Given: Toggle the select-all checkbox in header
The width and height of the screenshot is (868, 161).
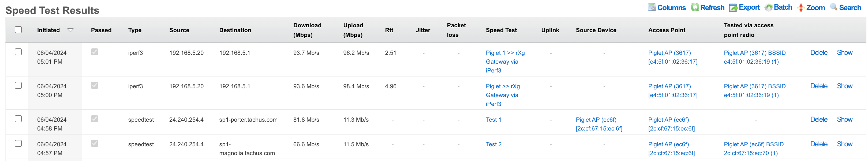Looking at the screenshot, I should [18, 30].
